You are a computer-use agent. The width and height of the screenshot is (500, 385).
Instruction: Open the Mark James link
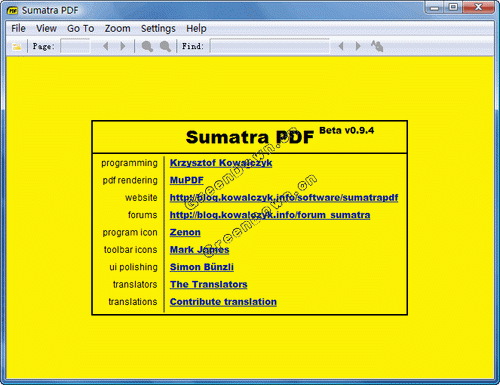199,250
